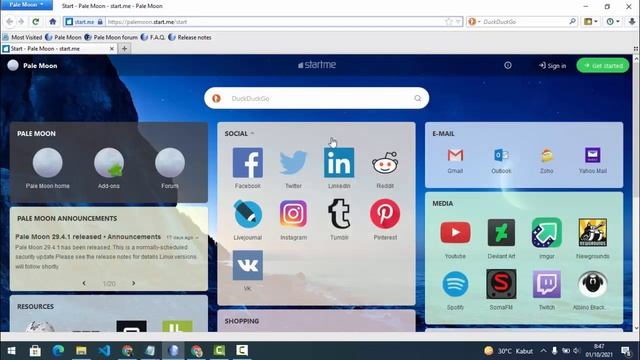Open the Twitter bookmark

(293, 163)
